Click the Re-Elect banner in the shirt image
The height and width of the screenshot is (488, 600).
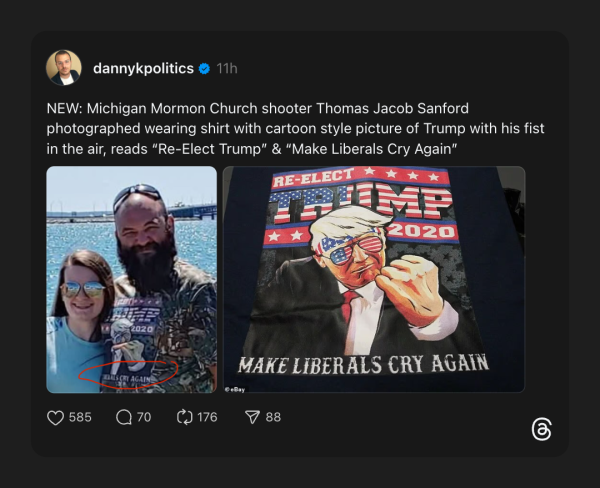tap(312, 182)
